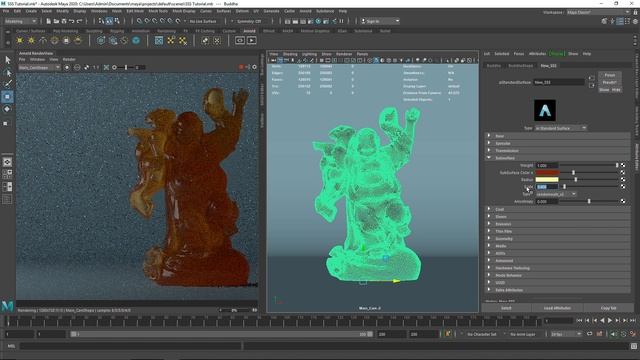The image size is (640, 360).
Task: Toggle Maya's green Display menu in Attribute Editor
Action: pos(557,53)
